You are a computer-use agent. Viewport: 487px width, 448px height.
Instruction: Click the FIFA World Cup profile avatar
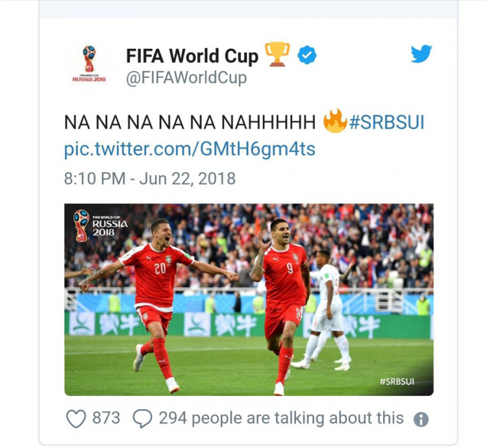point(88,64)
